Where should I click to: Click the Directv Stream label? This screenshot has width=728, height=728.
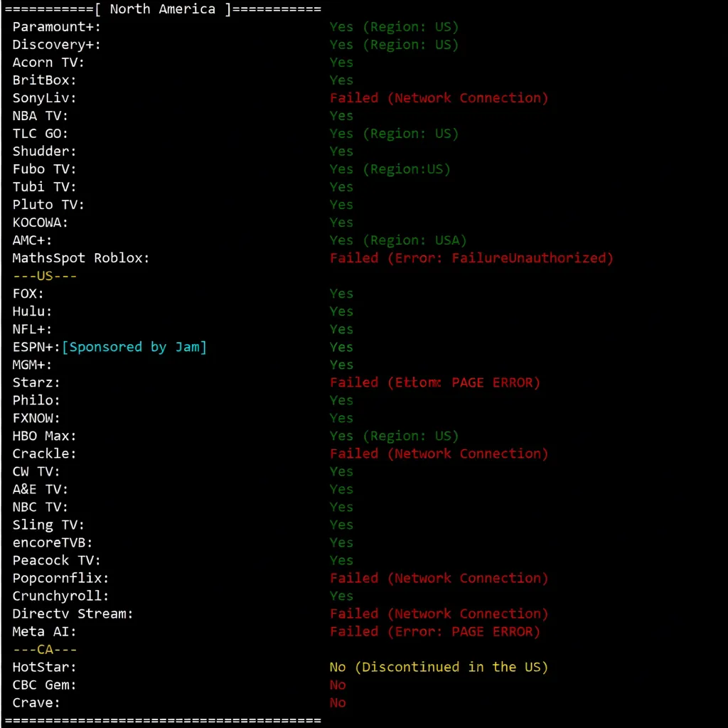73,614
